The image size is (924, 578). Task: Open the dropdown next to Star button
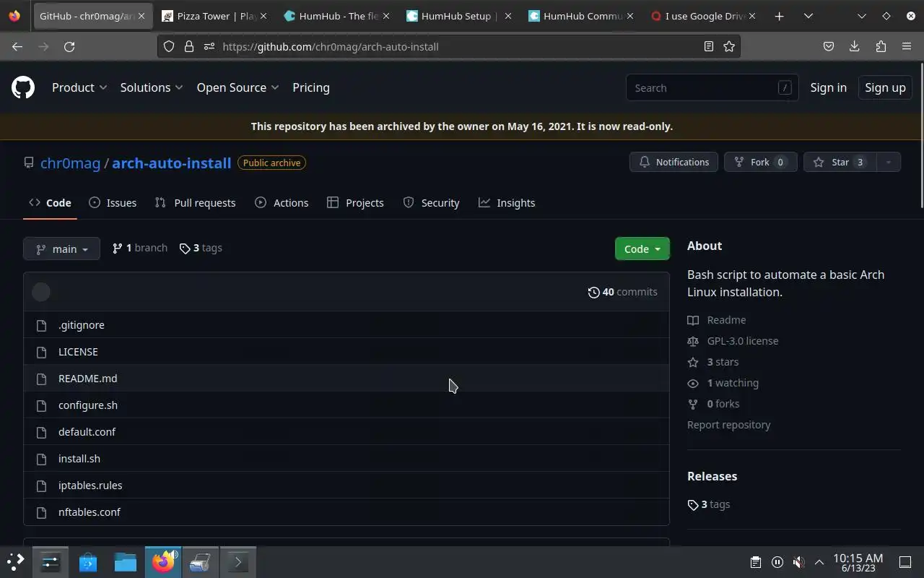[x=889, y=162]
